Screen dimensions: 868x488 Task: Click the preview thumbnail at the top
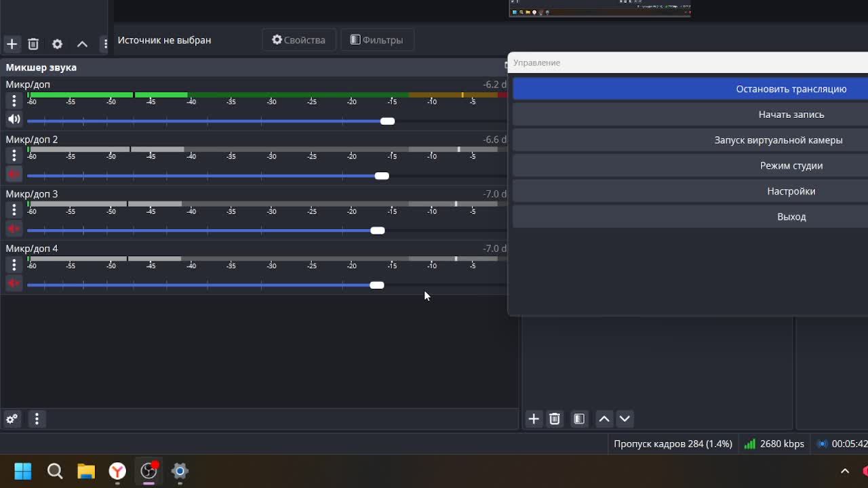click(x=600, y=8)
